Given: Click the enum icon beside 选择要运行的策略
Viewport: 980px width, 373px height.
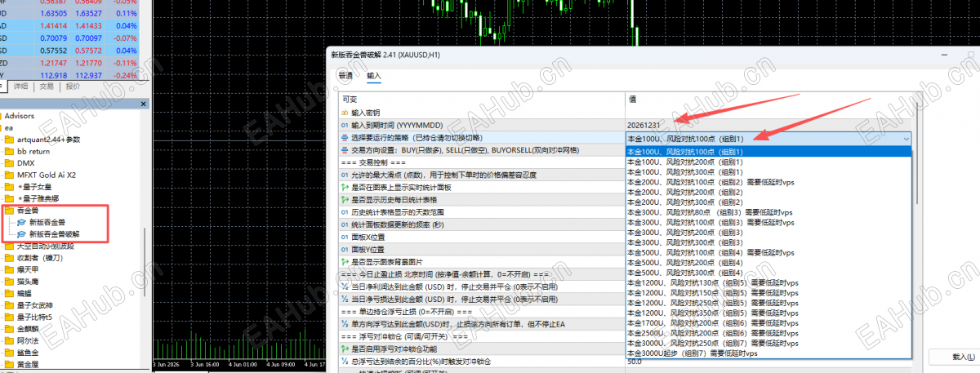Looking at the screenshot, I should click(345, 138).
